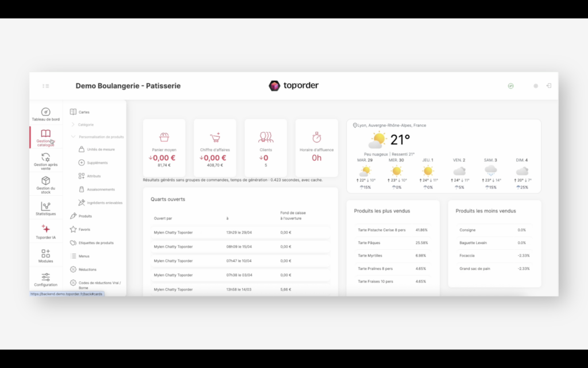The width and height of the screenshot is (588, 368).
Task: Select Cartes in the catalogue menu
Action: (84, 112)
